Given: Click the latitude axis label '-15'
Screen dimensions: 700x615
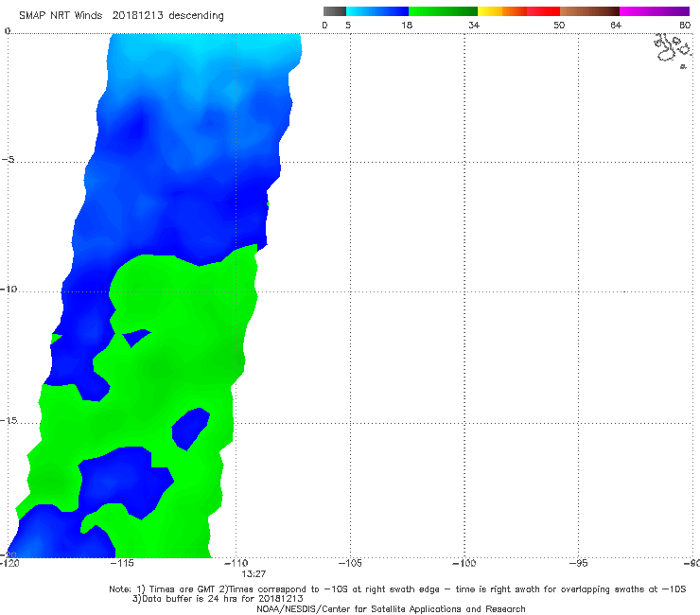Looking at the screenshot, I should coord(9,420).
